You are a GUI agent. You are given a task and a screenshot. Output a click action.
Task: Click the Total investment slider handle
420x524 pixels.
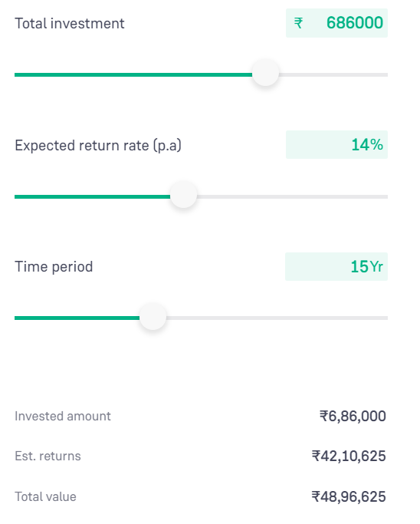tap(265, 73)
